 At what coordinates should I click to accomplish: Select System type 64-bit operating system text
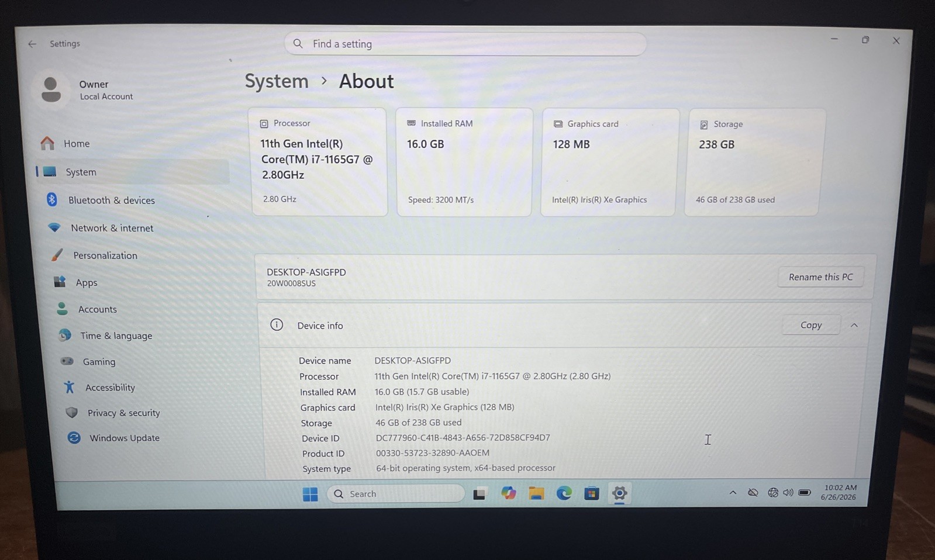[x=465, y=468]
